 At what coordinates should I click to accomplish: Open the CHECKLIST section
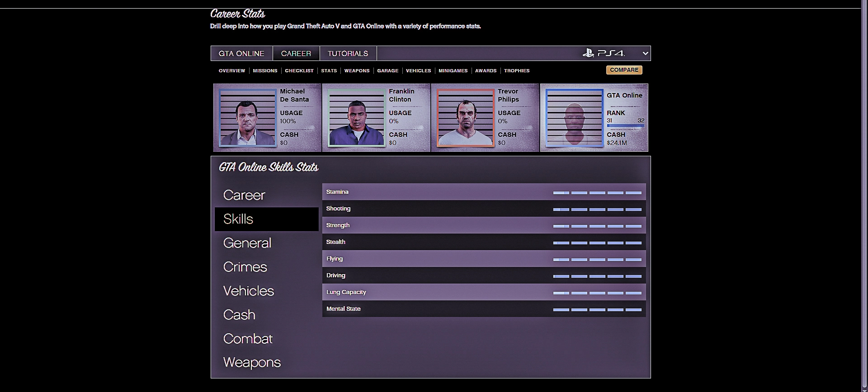tap(299, 70)
